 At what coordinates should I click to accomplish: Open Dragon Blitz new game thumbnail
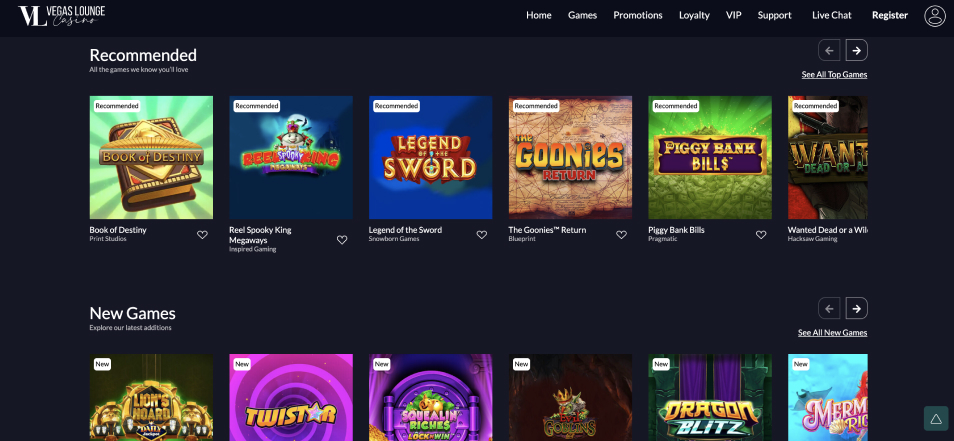(710, 397)
